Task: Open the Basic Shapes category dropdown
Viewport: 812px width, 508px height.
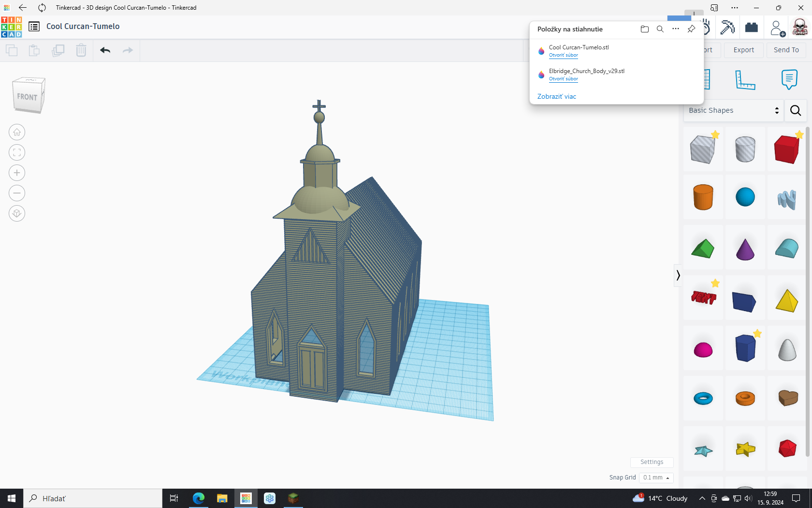Action: [734, 110]
